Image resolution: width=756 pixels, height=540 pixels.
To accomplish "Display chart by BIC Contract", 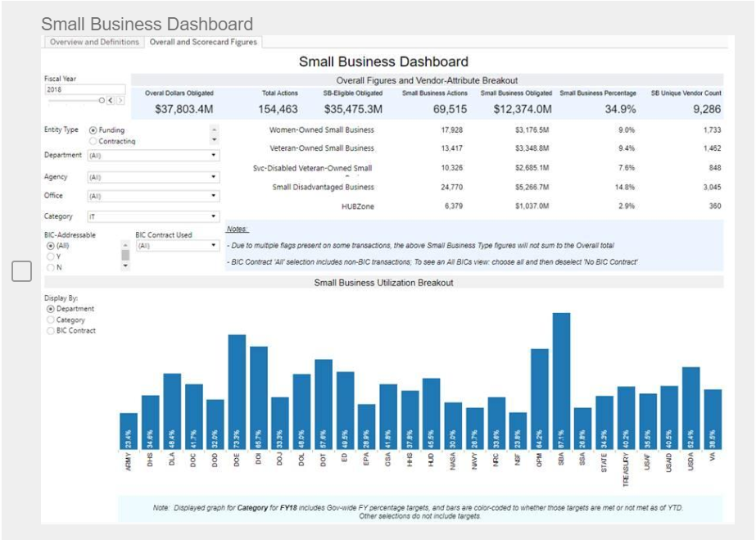I will pos(51,331).
